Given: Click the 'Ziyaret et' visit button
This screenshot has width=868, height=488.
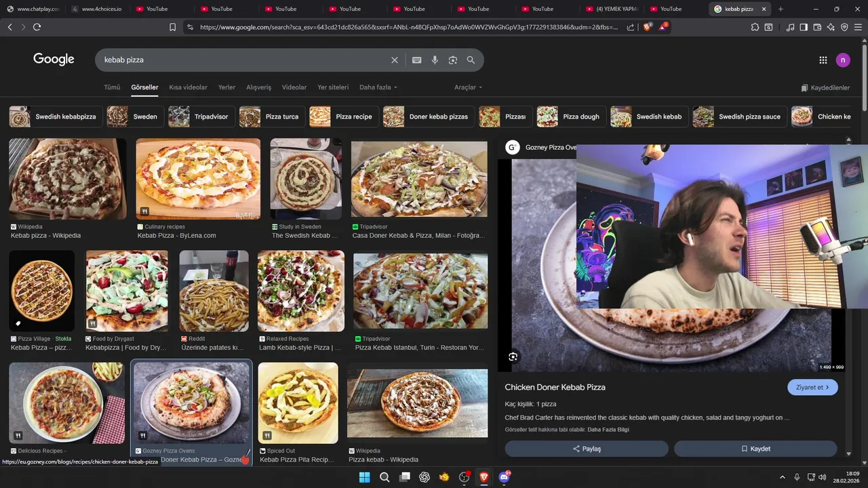Looking at the screenshot, I should pyautogui.click(x=812, y=387).
